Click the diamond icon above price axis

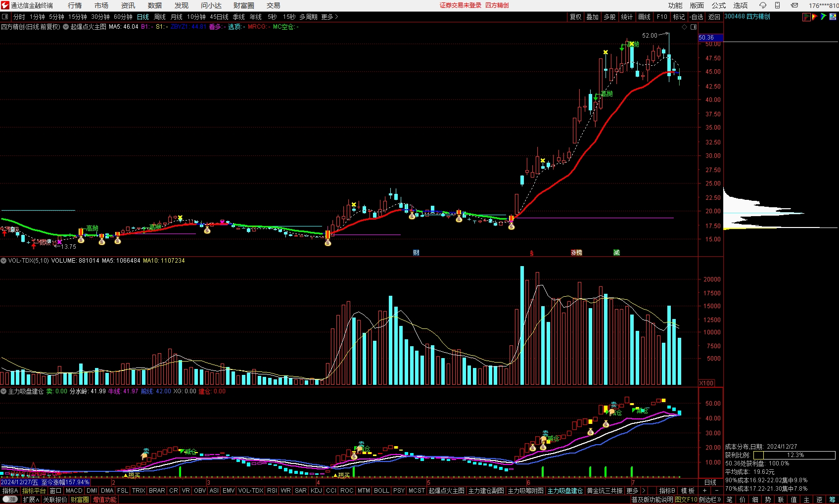tap(685, 27)
